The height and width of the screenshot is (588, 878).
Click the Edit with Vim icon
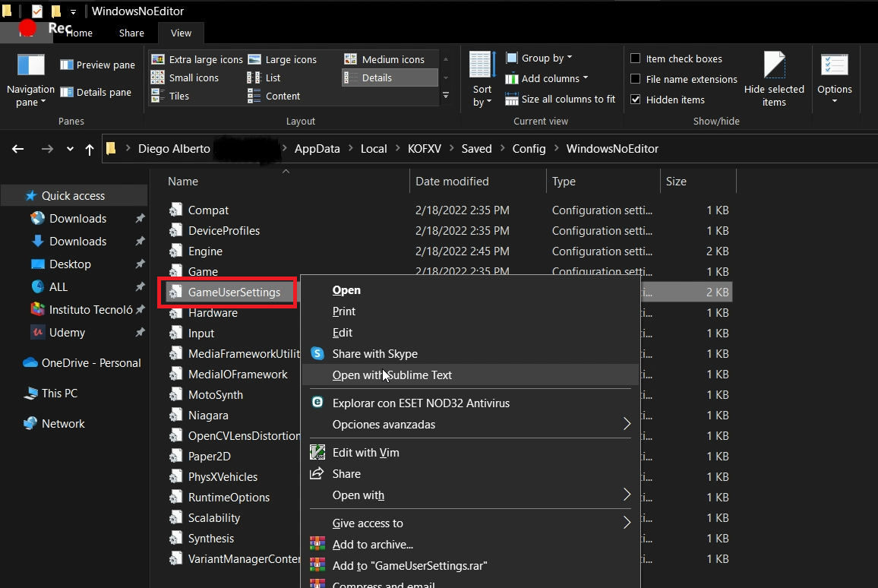(x=317, y=453)
